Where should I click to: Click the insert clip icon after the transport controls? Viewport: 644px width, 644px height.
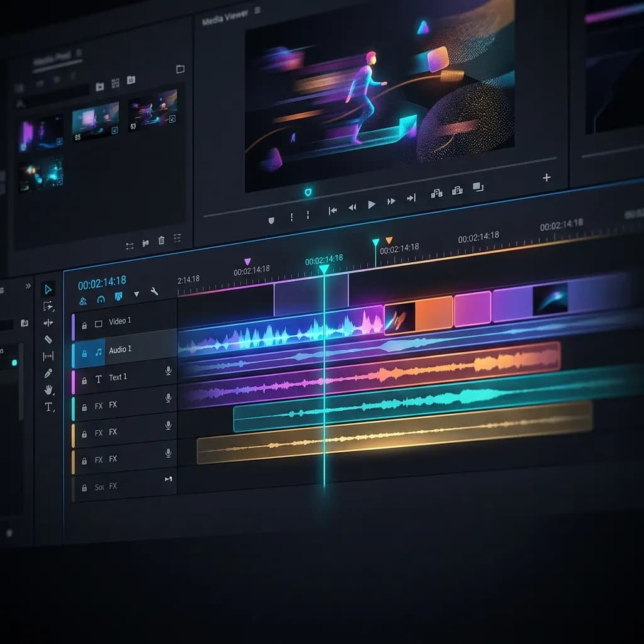pos(436,194)
